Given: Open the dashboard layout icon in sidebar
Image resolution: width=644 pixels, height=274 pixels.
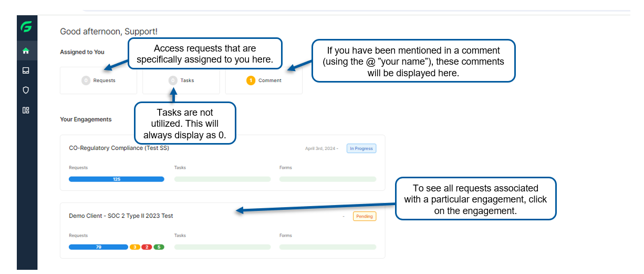Looking at the screenshot, I should point(26,110).
